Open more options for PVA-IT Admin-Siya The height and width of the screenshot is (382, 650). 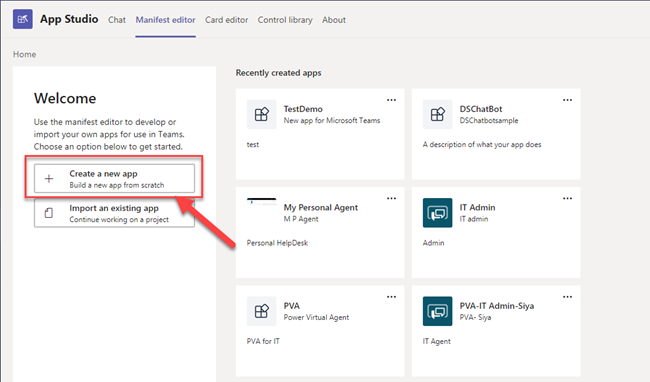pos(568,297)
